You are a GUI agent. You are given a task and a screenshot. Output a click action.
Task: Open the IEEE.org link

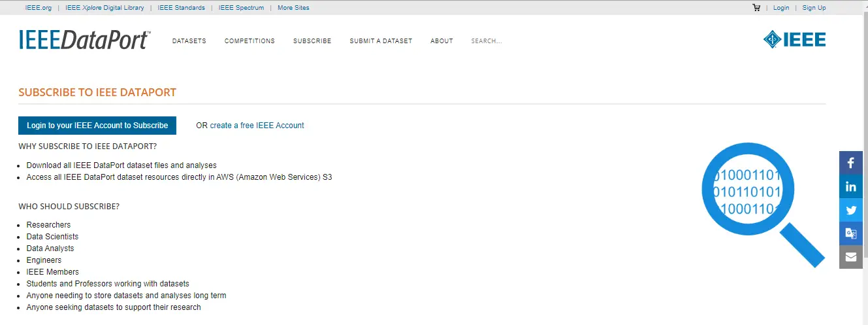pos(38,8)
